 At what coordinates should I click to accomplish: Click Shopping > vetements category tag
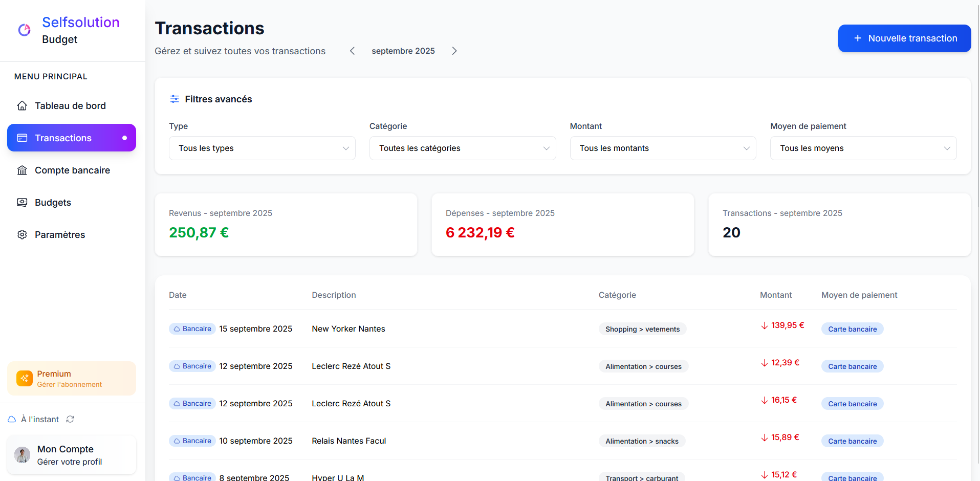click(643, 329)
